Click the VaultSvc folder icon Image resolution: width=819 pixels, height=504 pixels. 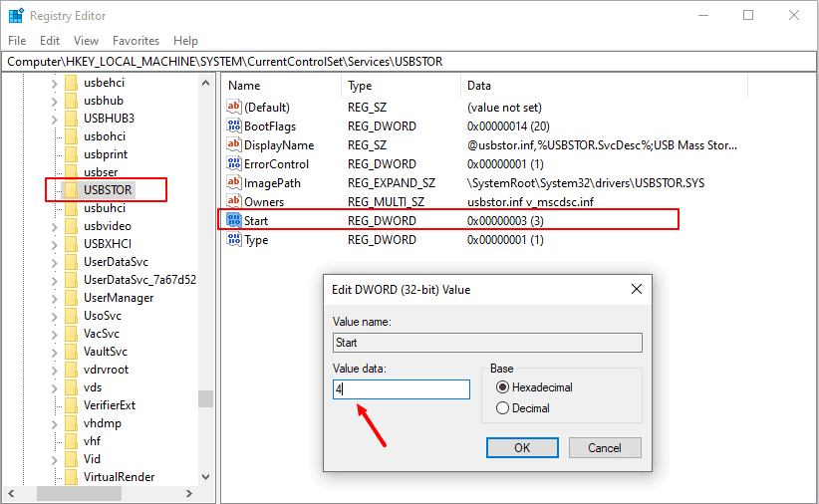71,351
